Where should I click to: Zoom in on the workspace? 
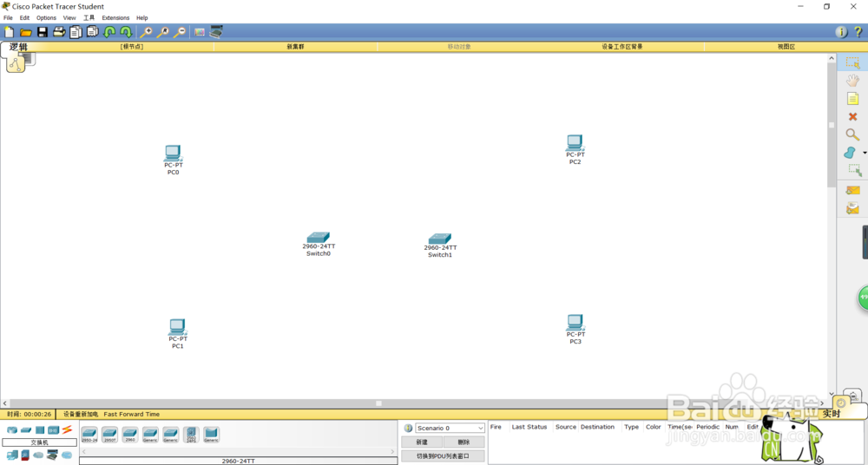point(146,32)
